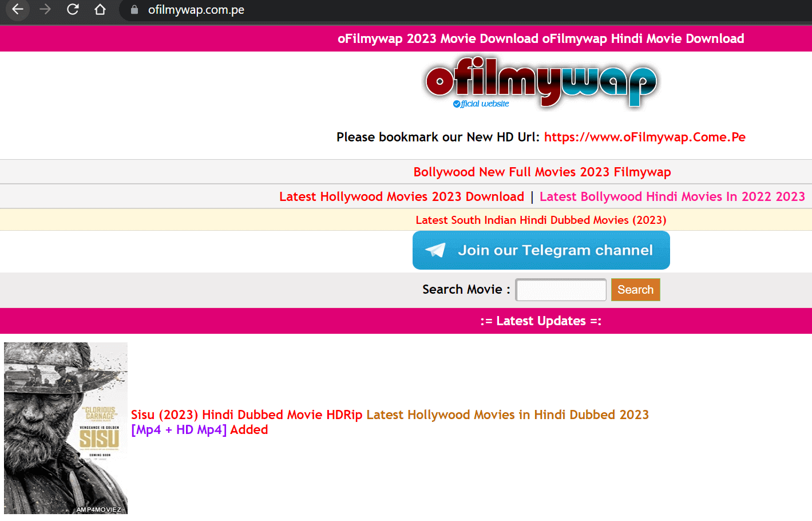Open Sisu (2023) Hindi Dubbed Movie HDRip link
The image size is (812, 521).
click(247, 415)
